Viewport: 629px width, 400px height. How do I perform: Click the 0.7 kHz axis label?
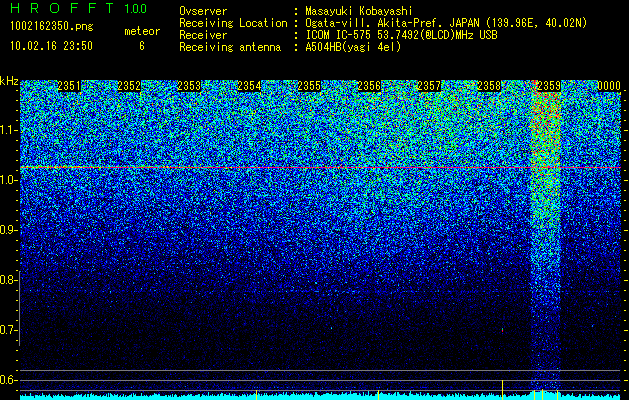[7, 330]
